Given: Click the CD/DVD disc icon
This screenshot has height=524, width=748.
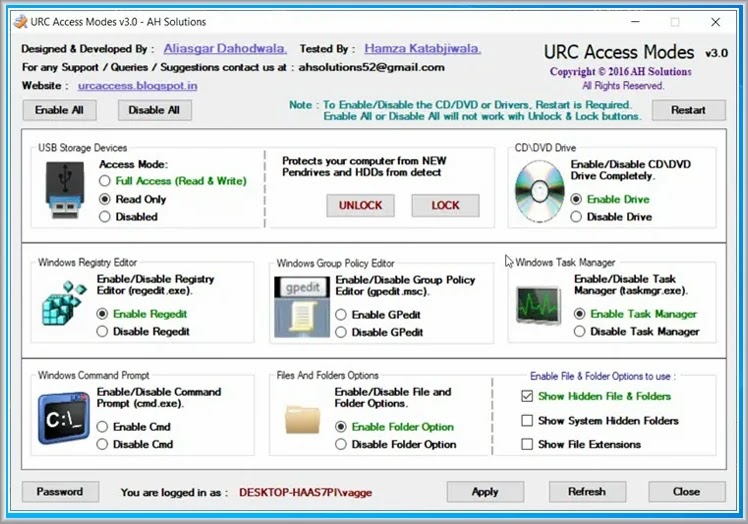Looking at the screenshot, I should [540, 191].
